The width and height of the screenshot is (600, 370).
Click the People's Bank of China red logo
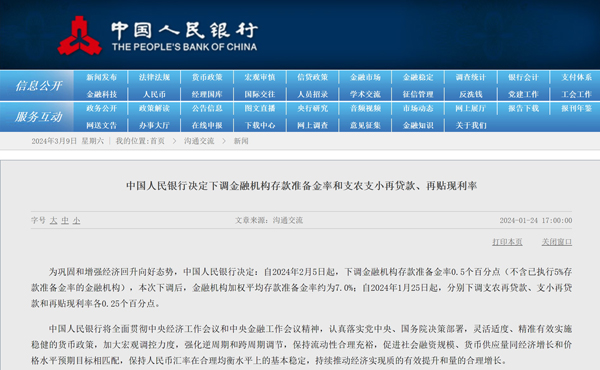tap(80, 36)
